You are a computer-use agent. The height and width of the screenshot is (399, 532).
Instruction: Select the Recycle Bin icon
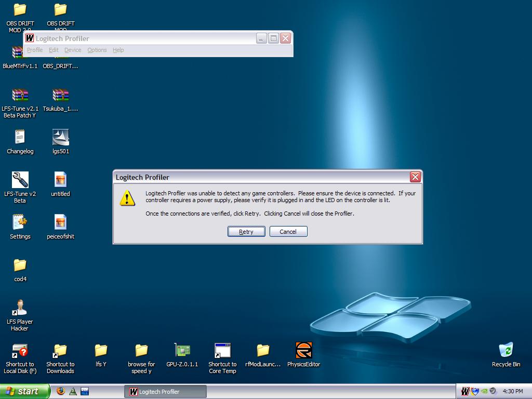click(506, 350)
